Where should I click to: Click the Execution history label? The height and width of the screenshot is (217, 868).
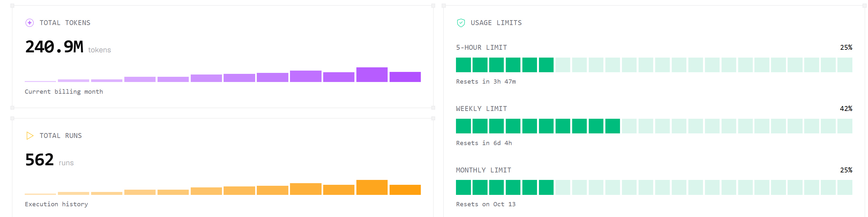[56, 204]
